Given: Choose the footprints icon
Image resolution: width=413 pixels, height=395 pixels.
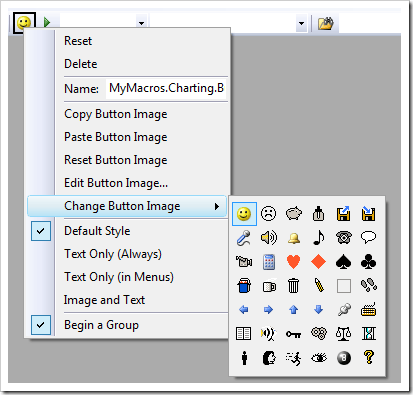Looking at the screenshot, I should point(369,286).
